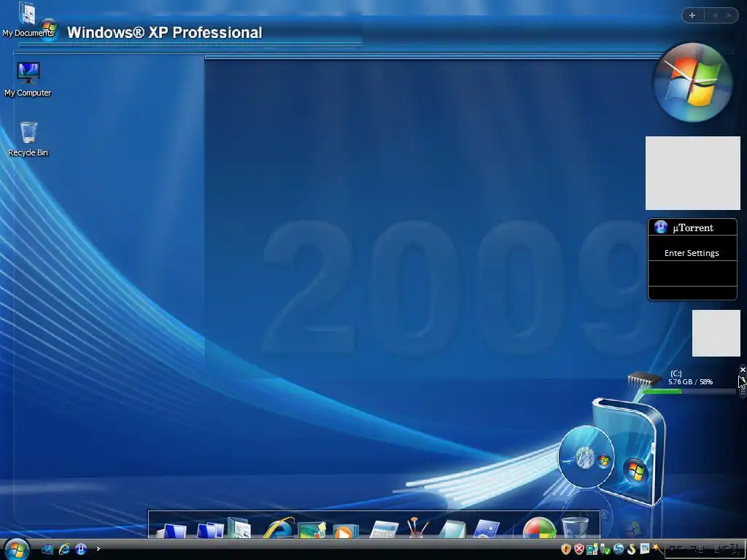This screenshot has height=560, width=747.
Task: Open Internet Explorer in the dock
Action: tap(278, 528)
